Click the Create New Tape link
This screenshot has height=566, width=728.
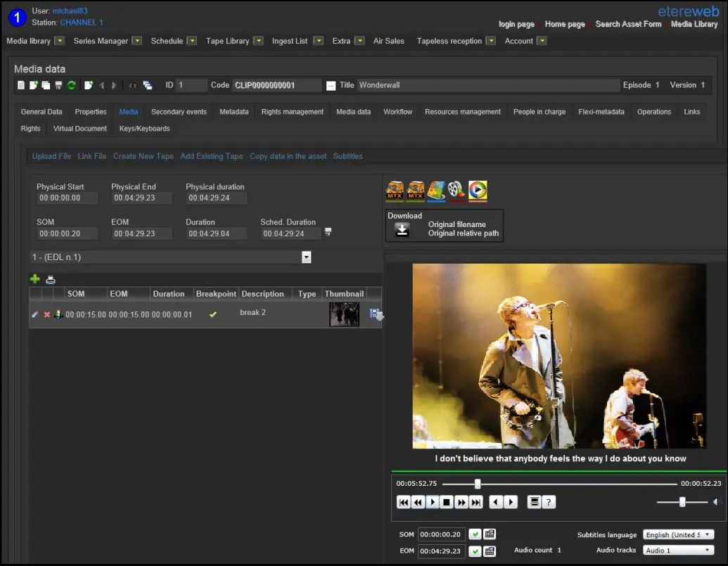coord(143,156)
